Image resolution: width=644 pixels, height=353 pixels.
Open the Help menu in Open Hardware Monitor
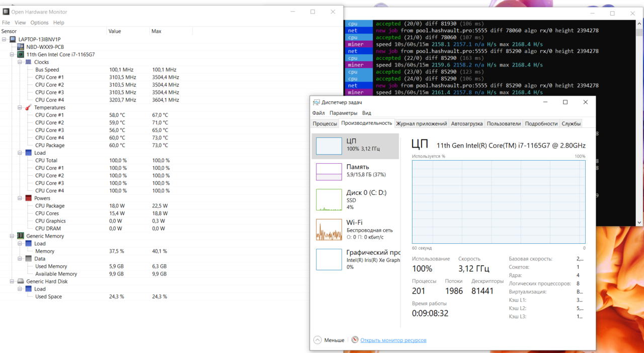59,23
